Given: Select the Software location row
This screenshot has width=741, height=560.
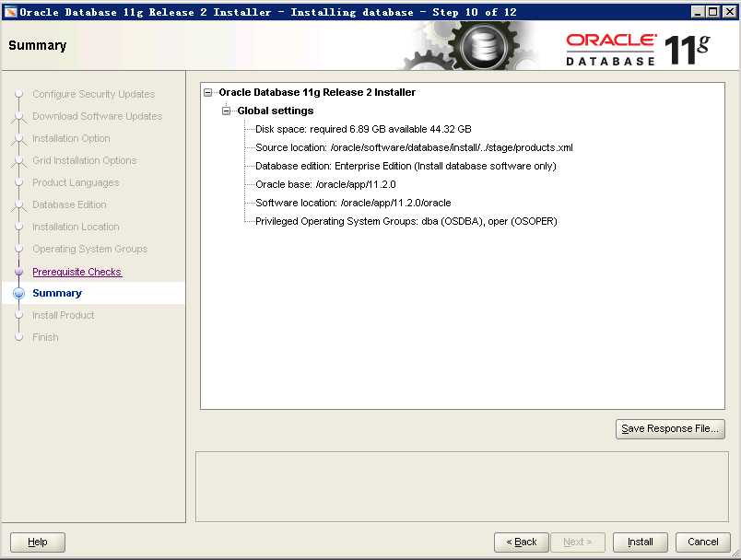Looking at the screenshot, I should coord(353,203).
